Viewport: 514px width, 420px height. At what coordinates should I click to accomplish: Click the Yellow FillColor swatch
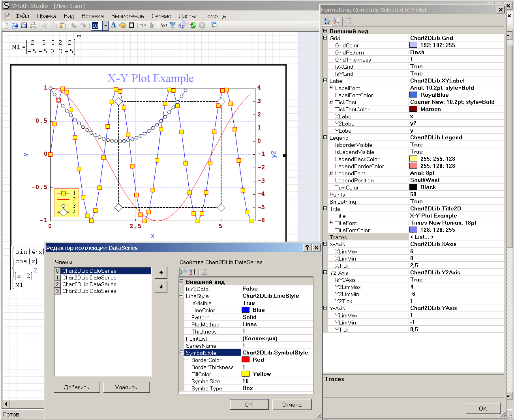[246, 374]
